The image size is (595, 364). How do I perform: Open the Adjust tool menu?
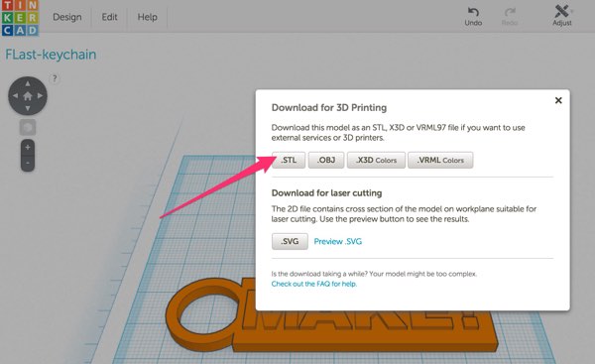coord(562,16)
